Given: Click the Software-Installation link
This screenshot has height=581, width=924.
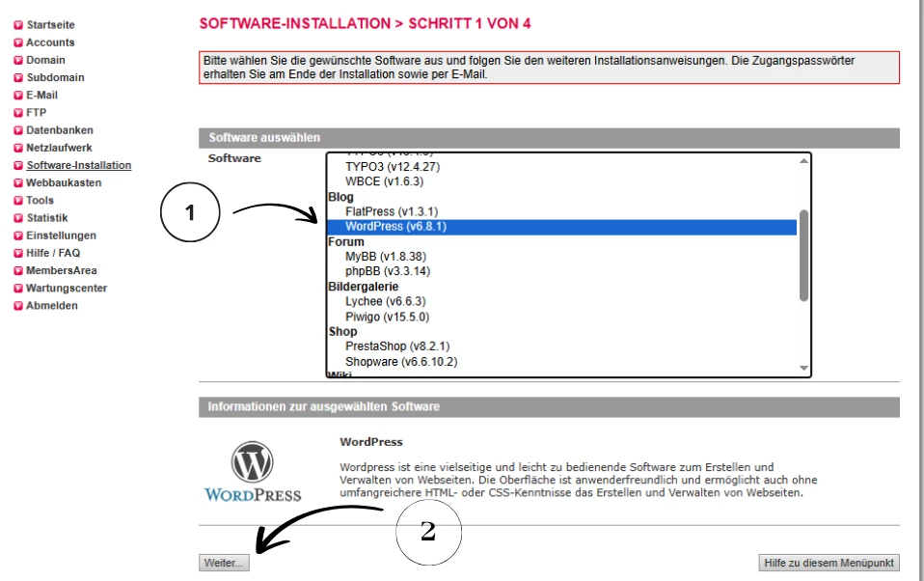Looking at the screenshot, I should click(x=79, y=165).
